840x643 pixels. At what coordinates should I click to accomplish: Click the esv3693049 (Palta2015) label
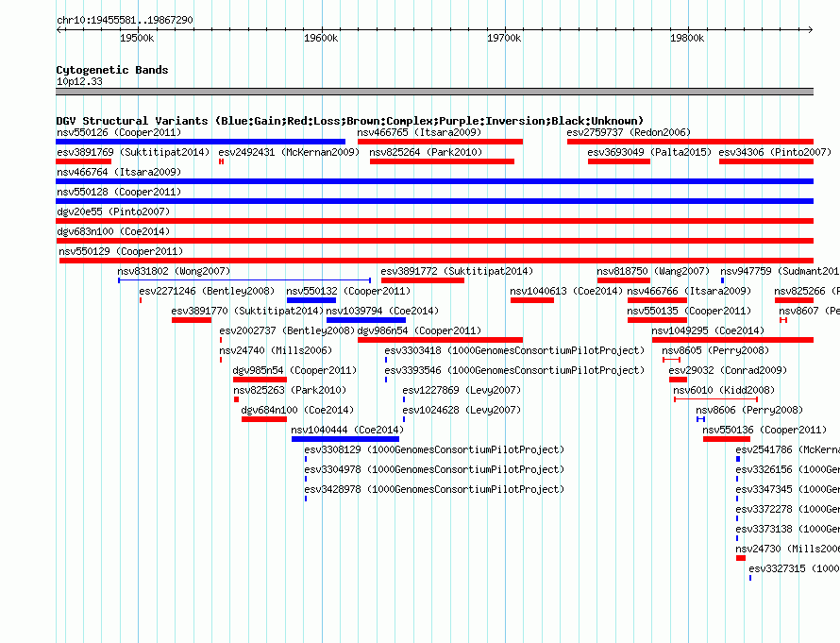coord(649,152)
